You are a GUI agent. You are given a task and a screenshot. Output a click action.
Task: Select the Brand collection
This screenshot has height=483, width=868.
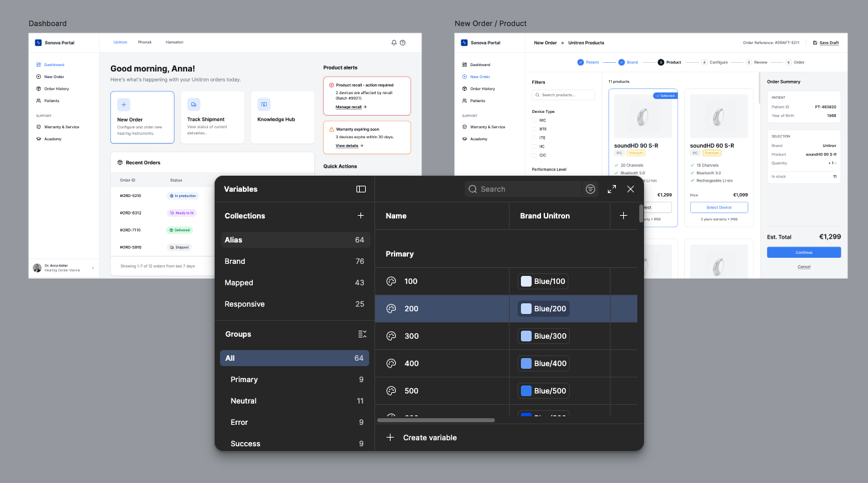click(x=294, y=261)
